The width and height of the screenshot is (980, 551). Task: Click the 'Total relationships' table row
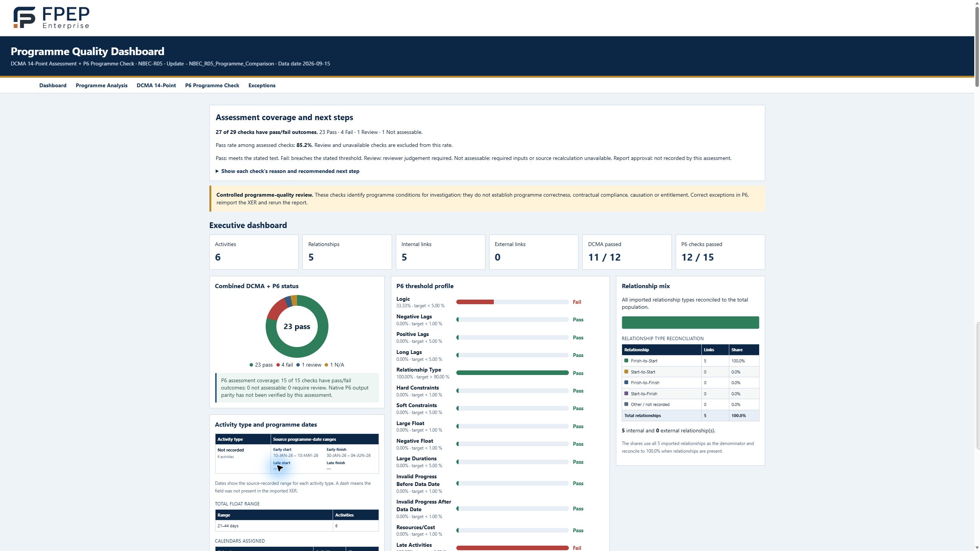tap(690, 416)
